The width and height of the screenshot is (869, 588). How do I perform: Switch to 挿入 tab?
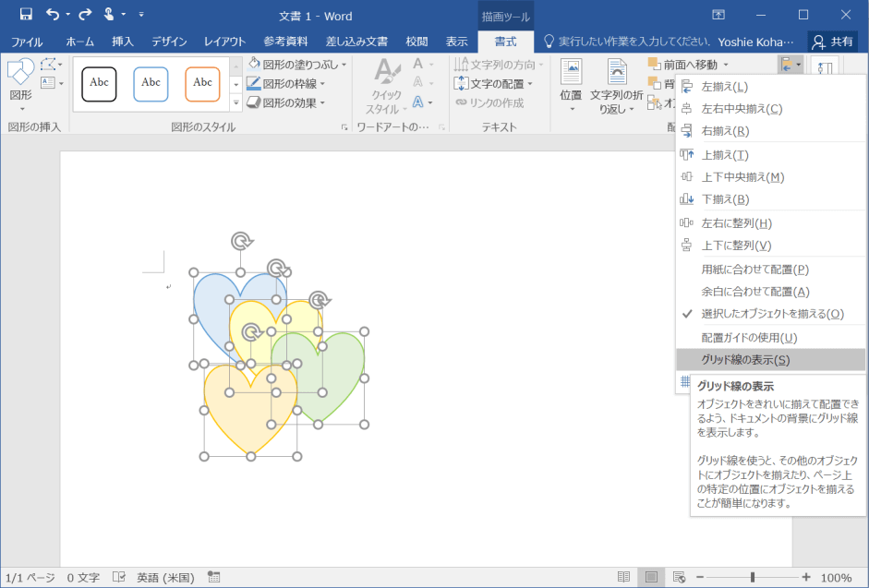(x=123, y=42)
